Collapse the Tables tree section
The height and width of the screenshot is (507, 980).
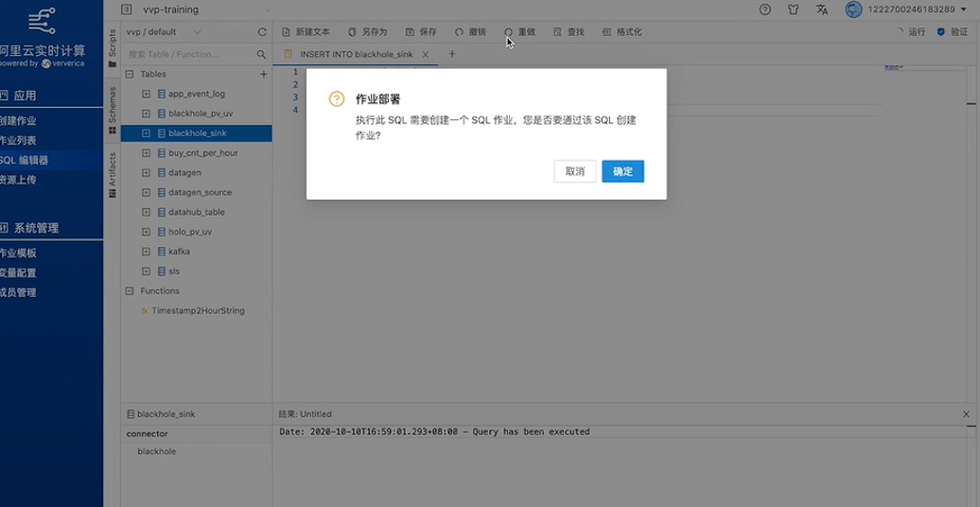pyautogui.click(x=130, y=74)
